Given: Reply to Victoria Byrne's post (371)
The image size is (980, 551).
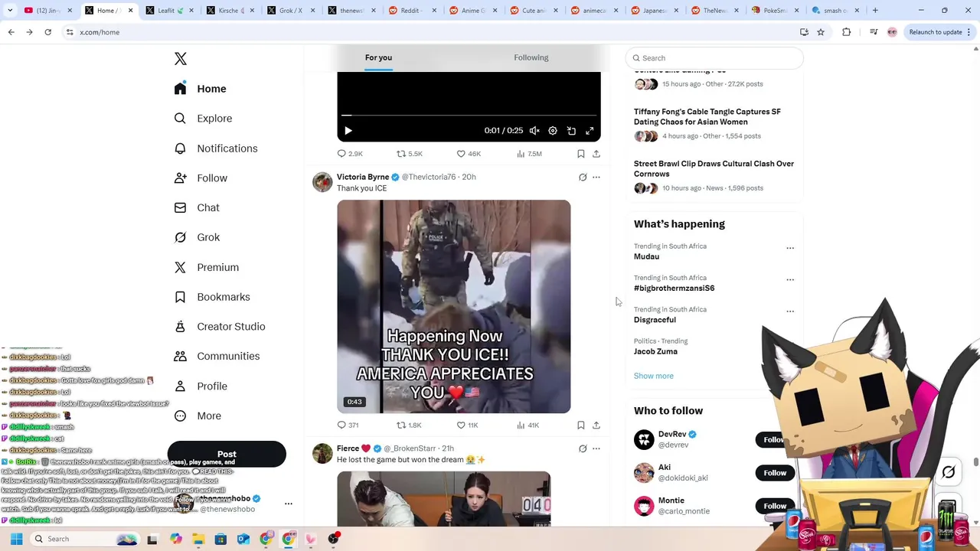Looking at the screenshot, I should (x=348, y=425).
